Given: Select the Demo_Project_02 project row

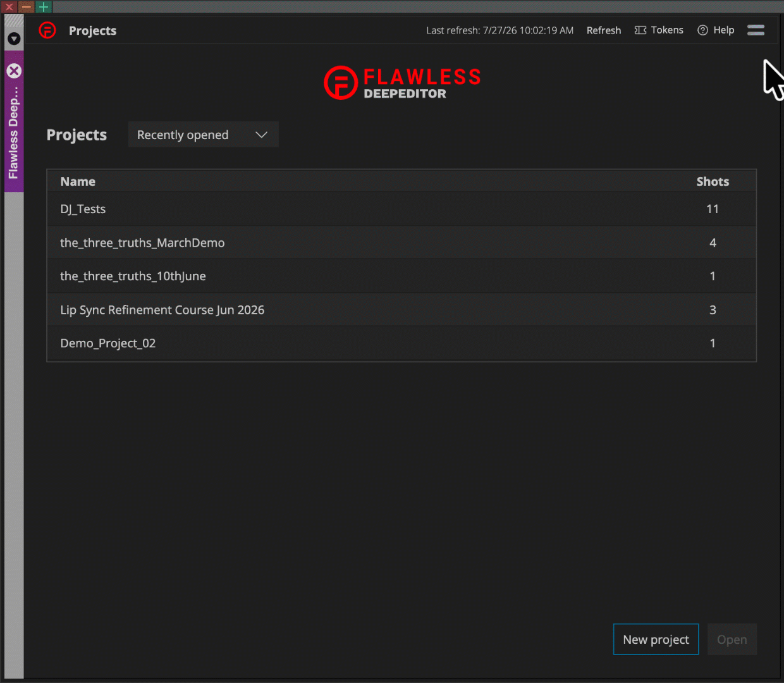Looking at the screenshot, I should 401,343.
